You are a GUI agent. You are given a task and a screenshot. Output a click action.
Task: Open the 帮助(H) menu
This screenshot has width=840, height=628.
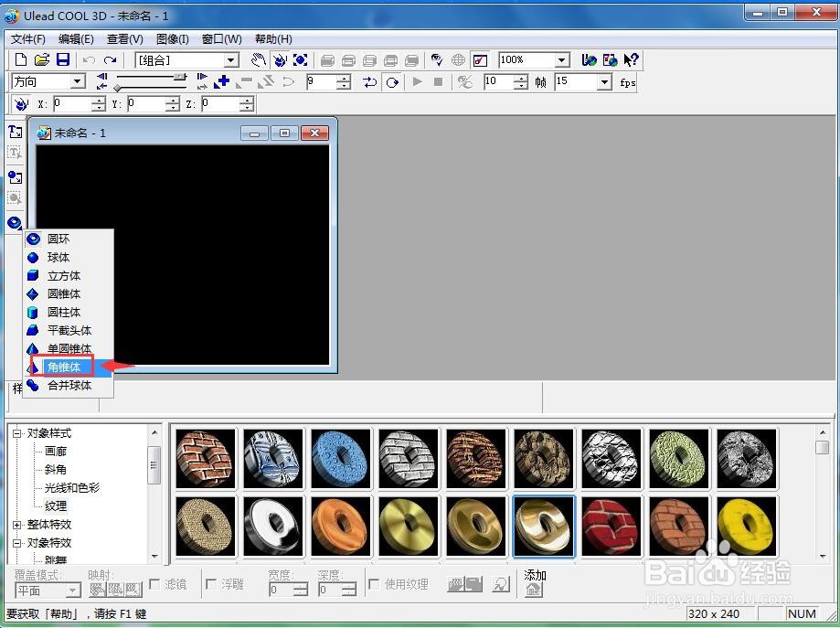coord(273,39)
